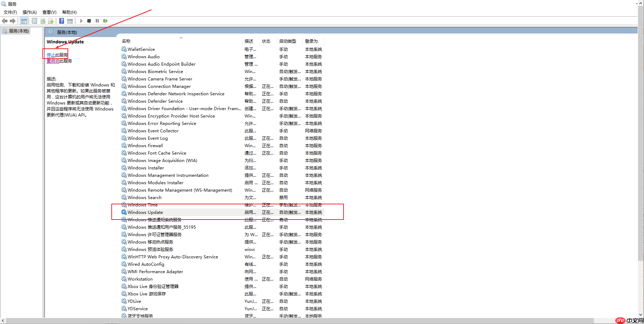Click the gear icon beside Windows Firewall

tap(124, 145)
